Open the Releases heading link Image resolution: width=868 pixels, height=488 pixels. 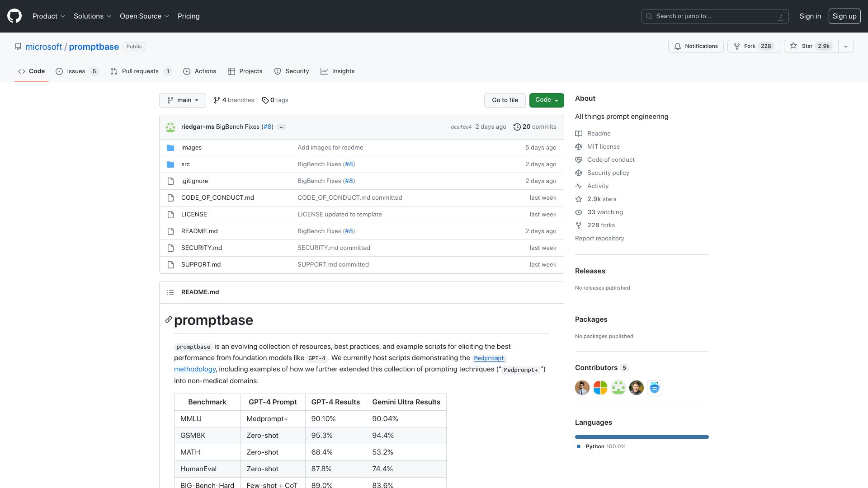(x=590, y=271)
